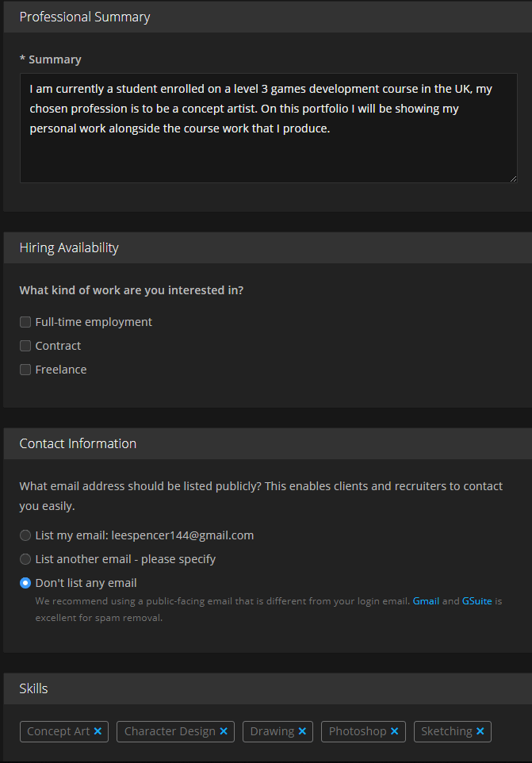Click the Hiring Availability section header
This screenshot has height=763, width=532.
pos(69,247)
